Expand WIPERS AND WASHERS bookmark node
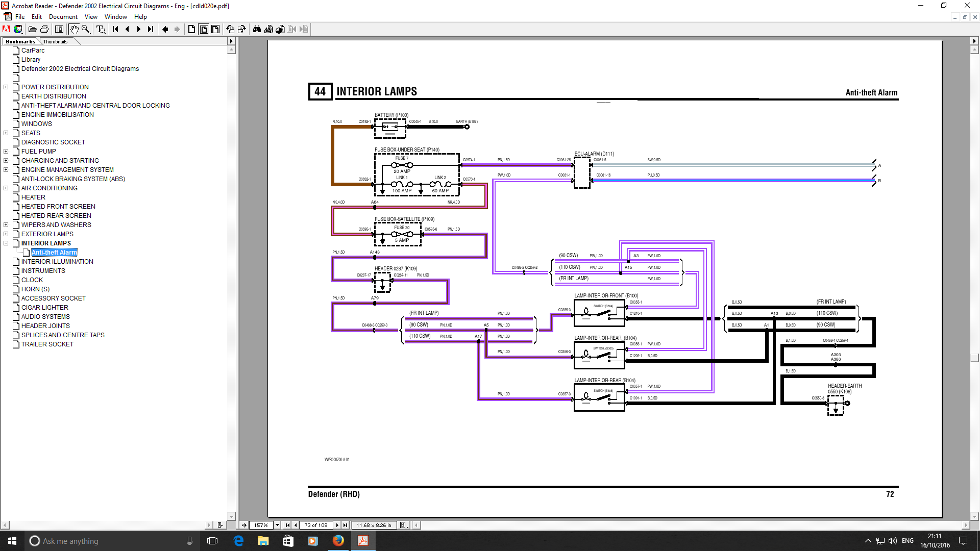 [x=6, y=225]
